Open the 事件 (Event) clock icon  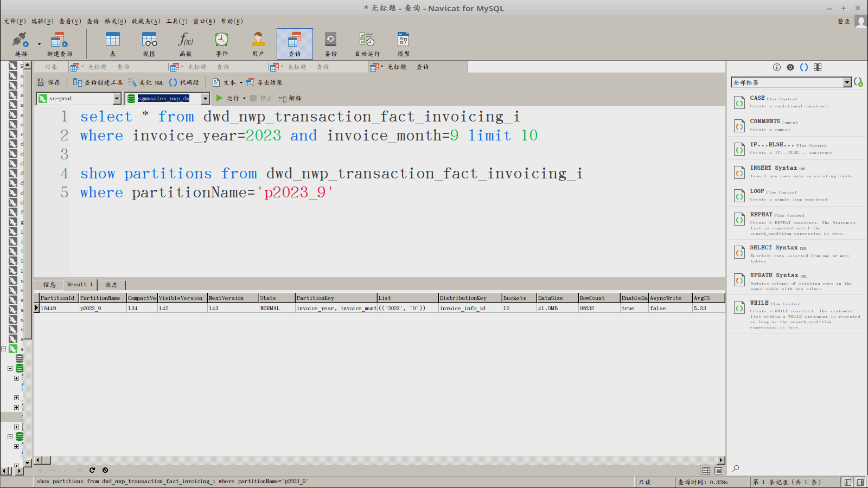221,43
